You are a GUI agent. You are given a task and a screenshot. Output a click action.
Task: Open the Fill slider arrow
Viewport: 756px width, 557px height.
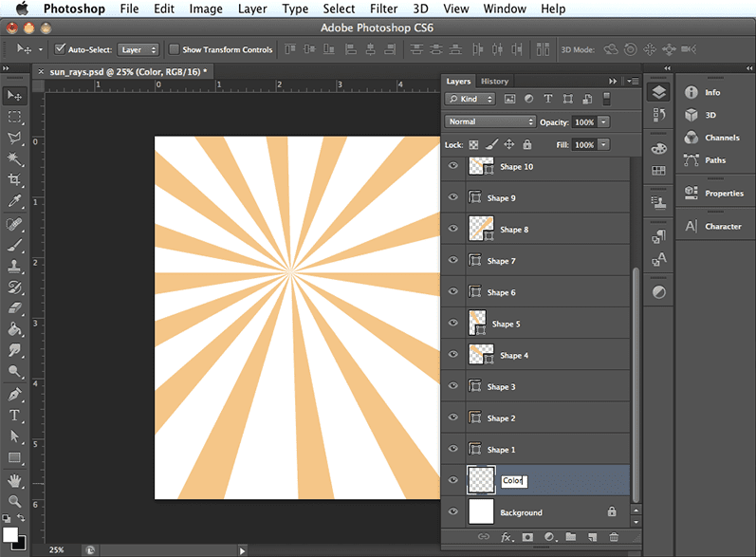(603, 144)
